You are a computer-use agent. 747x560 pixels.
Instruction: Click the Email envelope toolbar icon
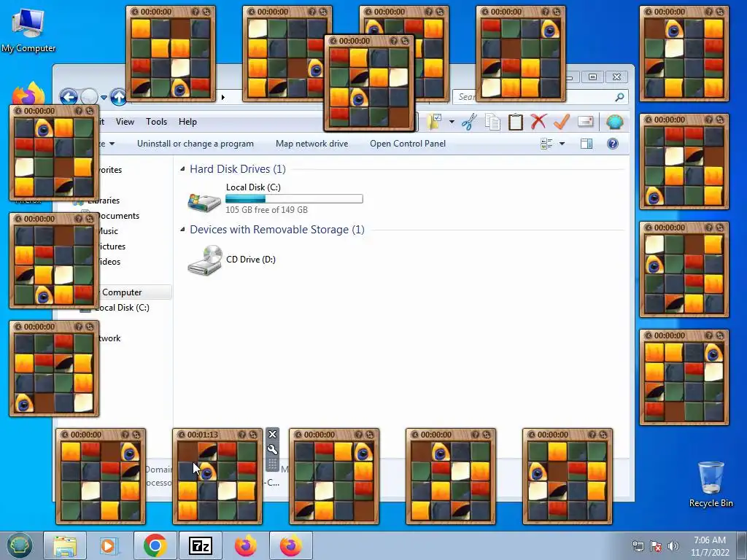[585, 122]
